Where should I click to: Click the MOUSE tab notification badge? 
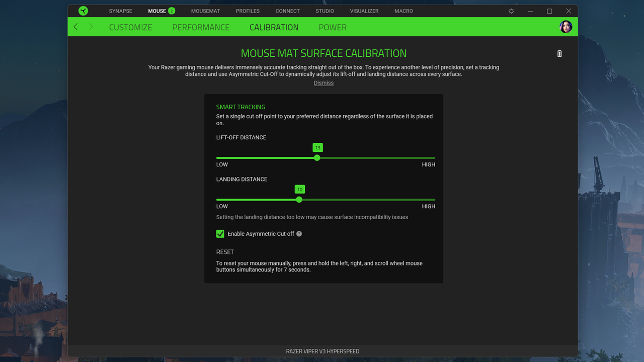[x=172, y=11]
